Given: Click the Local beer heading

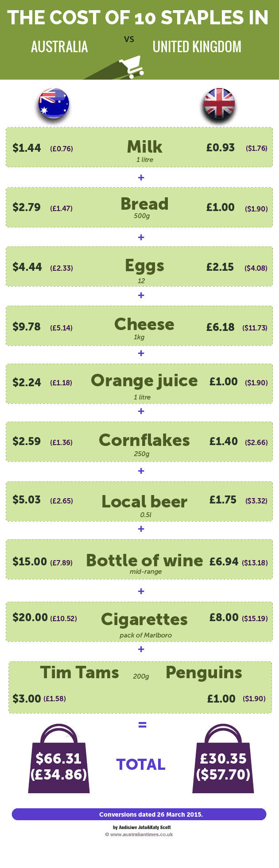Looking at the screenshot, I should coord(144,502).
